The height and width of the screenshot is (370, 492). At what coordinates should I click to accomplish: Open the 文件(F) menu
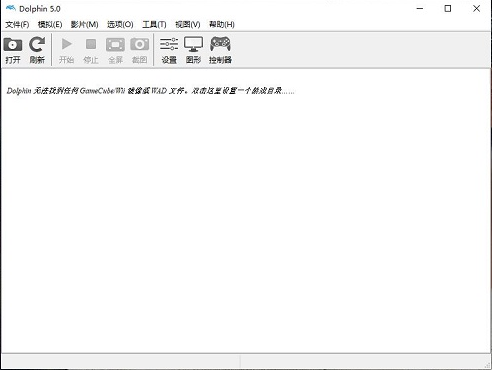point(17,24)
